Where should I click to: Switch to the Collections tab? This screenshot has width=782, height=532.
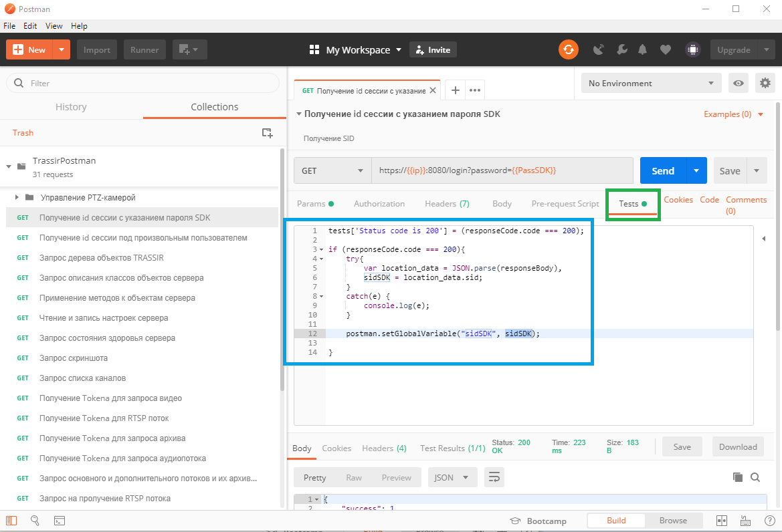(215, 106)
